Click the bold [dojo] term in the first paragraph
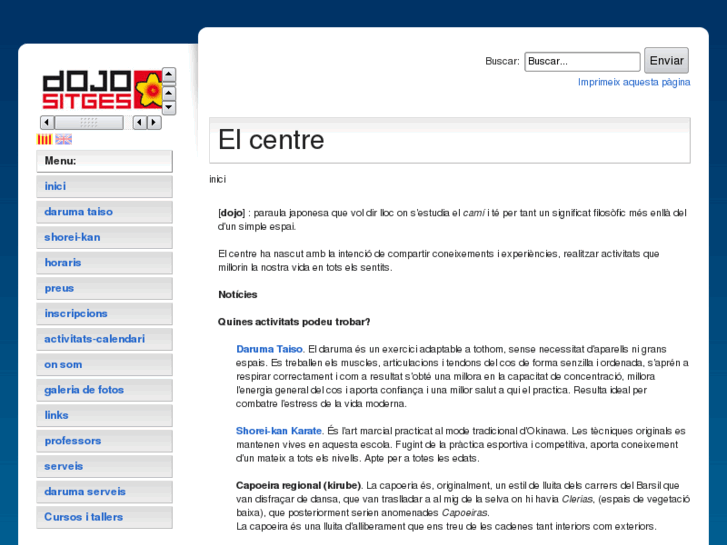Screen dimensions: 727x545 pos(231,213)
